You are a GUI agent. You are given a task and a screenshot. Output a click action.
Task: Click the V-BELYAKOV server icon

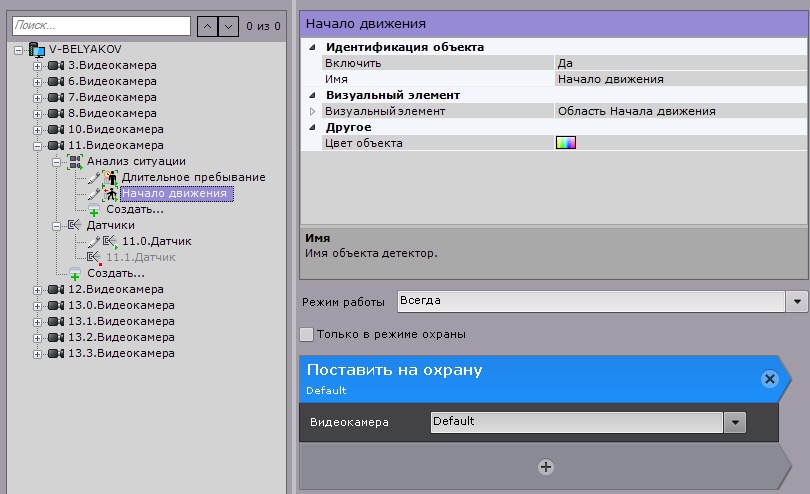tap(37, 50)
